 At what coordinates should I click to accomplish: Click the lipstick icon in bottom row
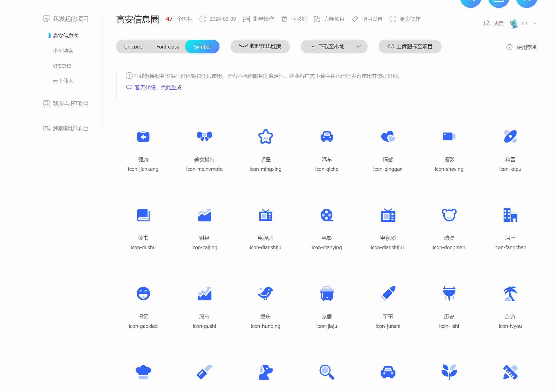click(x=204, y=372)
